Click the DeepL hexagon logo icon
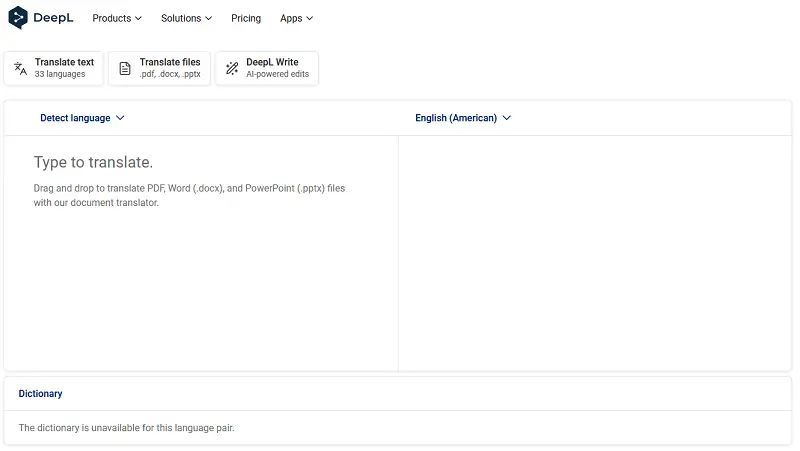This screenshot has width=800, height=451. point(18,18)
